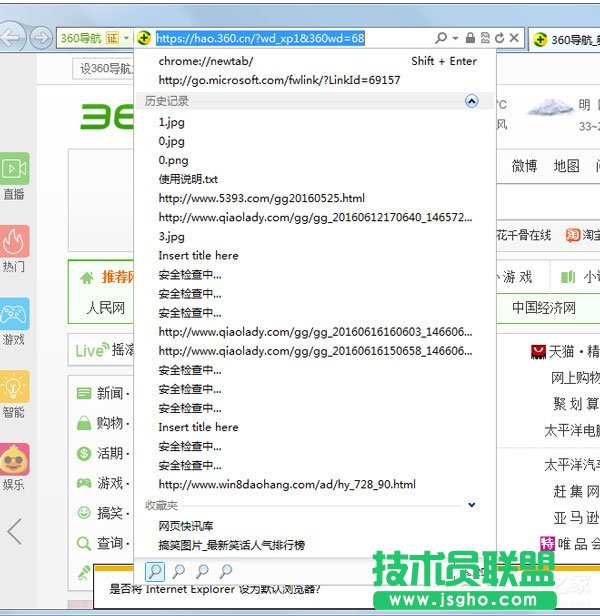Screen dimensions: 600x616
Task: Open the 聚划算 link
Action: pyautogui.click(x=576, y=404)
